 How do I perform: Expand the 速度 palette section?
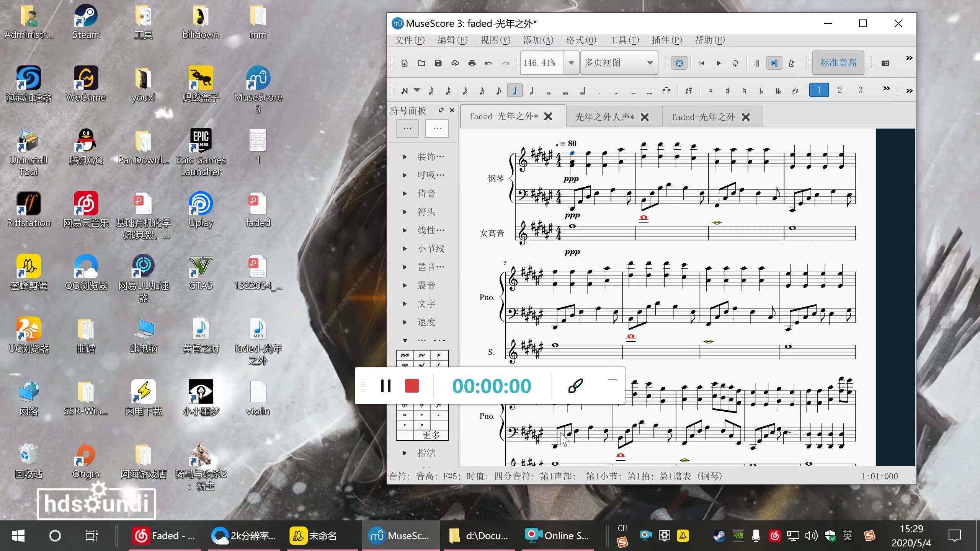[405, 322]
